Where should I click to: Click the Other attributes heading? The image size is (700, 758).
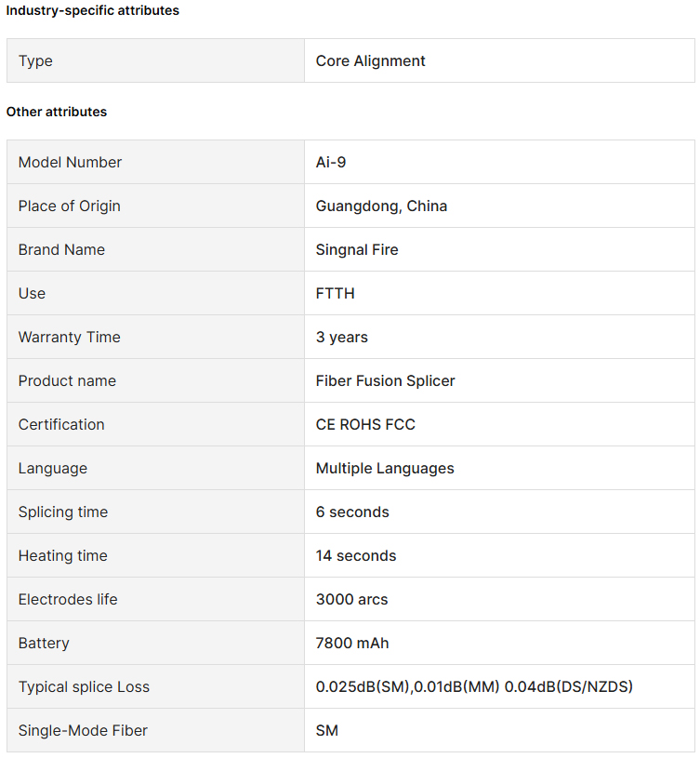[57, 112]
